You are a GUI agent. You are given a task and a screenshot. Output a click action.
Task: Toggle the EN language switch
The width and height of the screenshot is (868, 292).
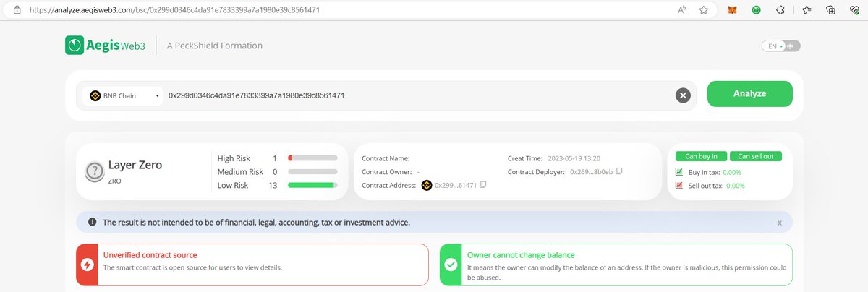tap(780, 46)
